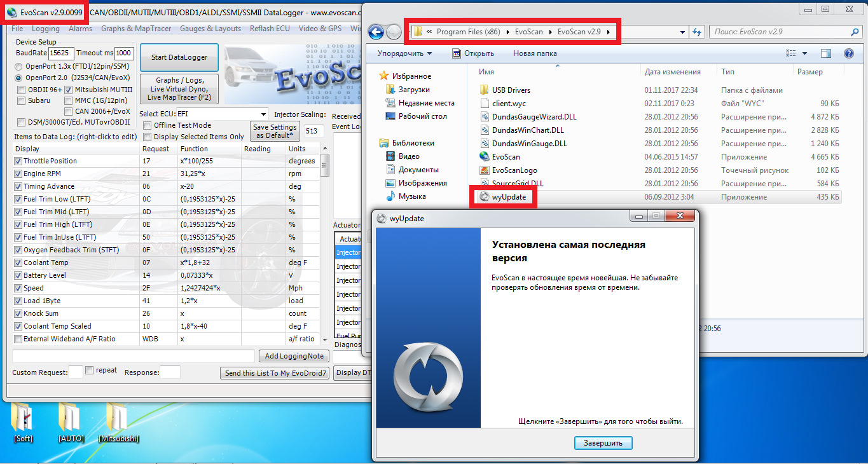
Task: Click the Завершить button in wyUpdate
Action: pos(603,442)
